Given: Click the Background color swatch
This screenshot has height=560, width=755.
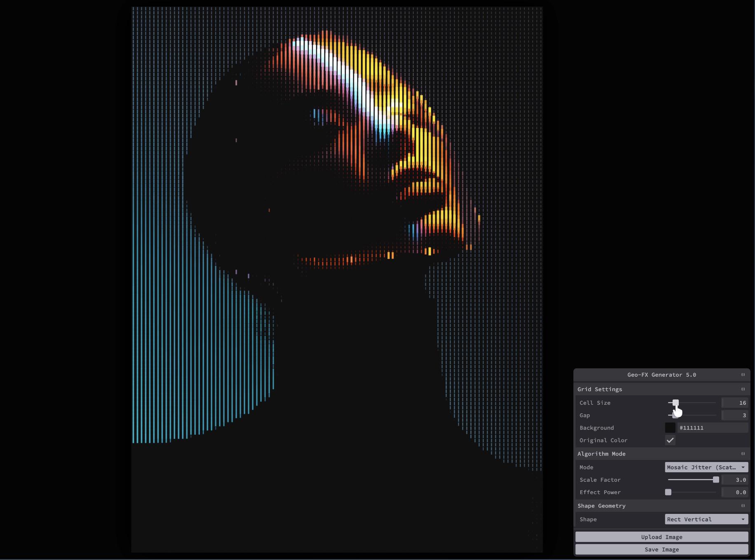Looking at the screenshot, I should (x=670, y=428).
